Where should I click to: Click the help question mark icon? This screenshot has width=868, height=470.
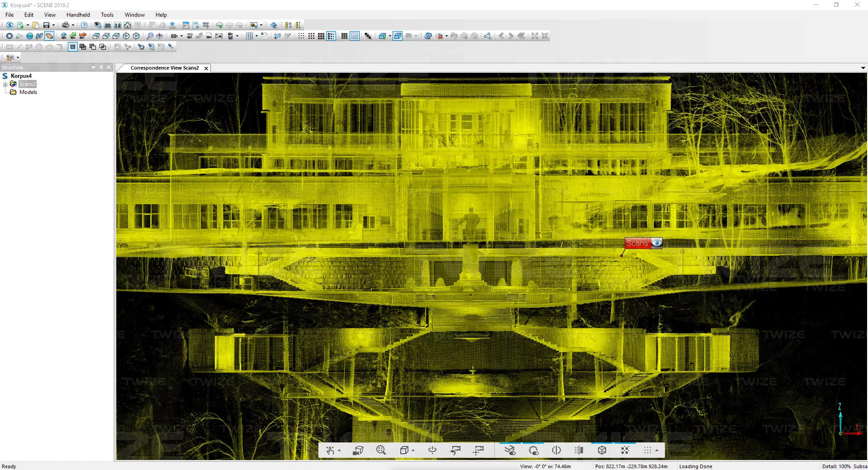point(84,25)
